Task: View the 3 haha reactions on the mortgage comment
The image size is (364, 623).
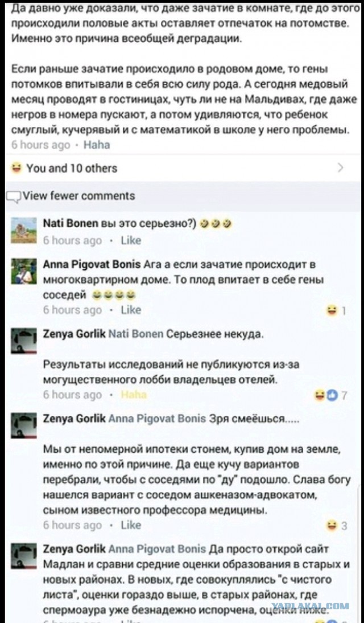Action: (x=337, y=526)
